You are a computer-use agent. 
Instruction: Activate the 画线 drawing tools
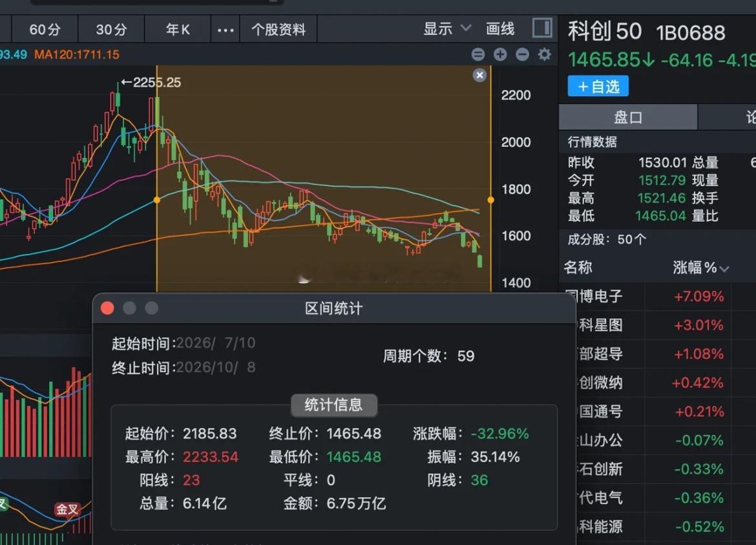(x=500, y=29)
